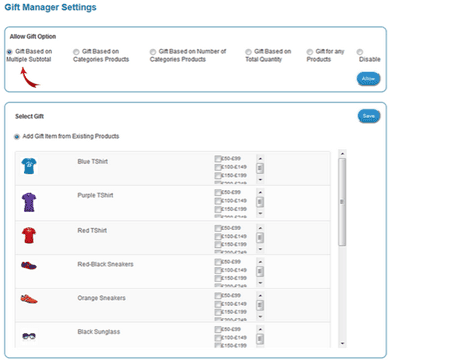Click the Blue TShirt product name

point(93,162)
